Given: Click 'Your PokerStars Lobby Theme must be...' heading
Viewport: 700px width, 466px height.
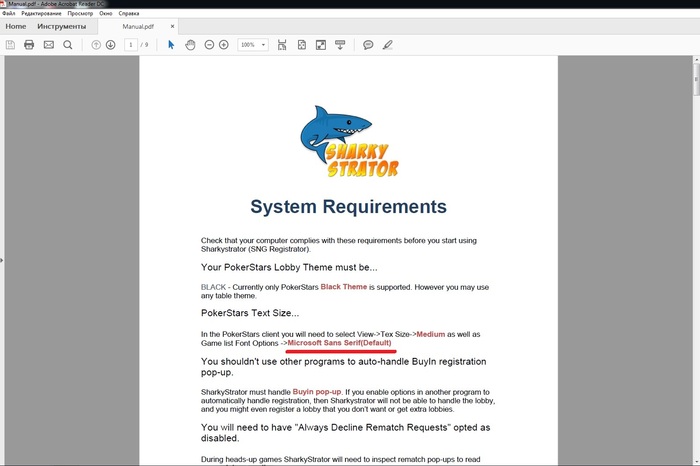Looking at the screenshot, I should click(289, 267).
